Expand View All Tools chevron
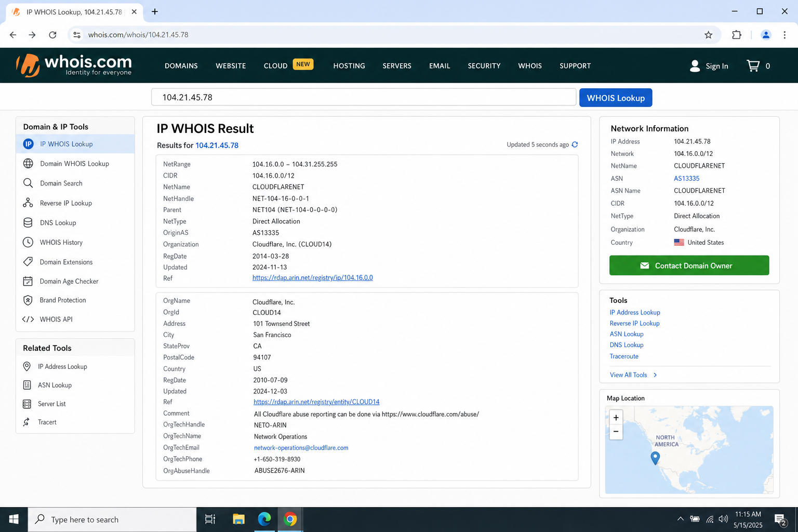The height and width of the screenshot is (532, 798). pos(655,375)
